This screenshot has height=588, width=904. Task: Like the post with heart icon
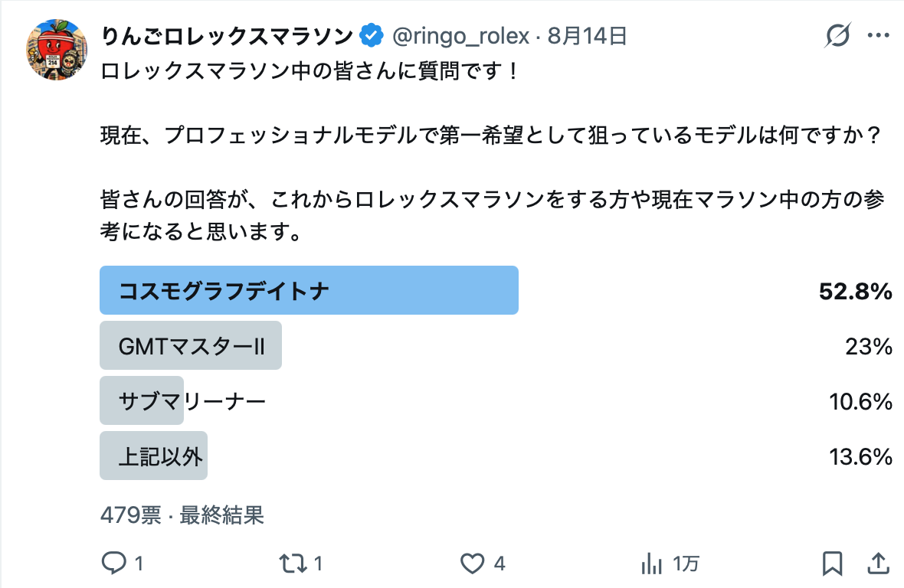(472, 563)
